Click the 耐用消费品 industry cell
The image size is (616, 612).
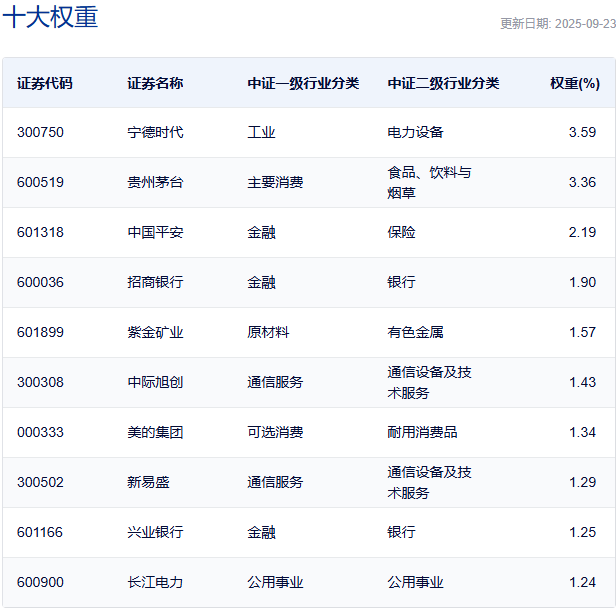point(423,432)
